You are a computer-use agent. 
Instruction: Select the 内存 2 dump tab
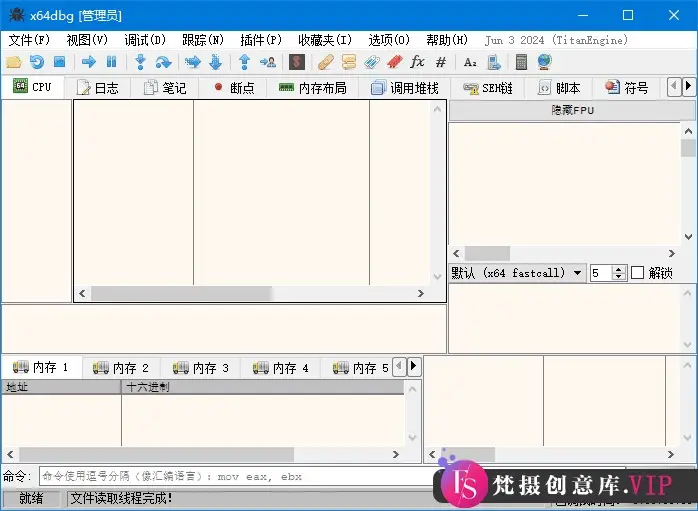[121, 368]
